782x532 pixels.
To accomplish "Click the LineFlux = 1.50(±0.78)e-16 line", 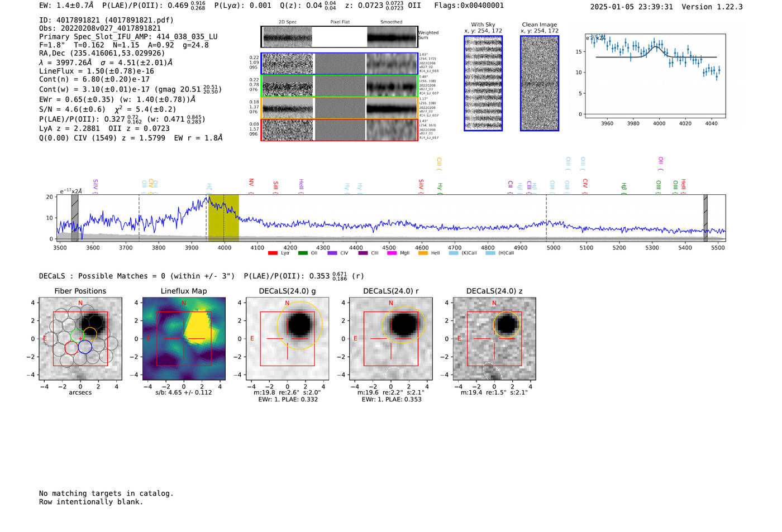I will click(x=97, y=71).
